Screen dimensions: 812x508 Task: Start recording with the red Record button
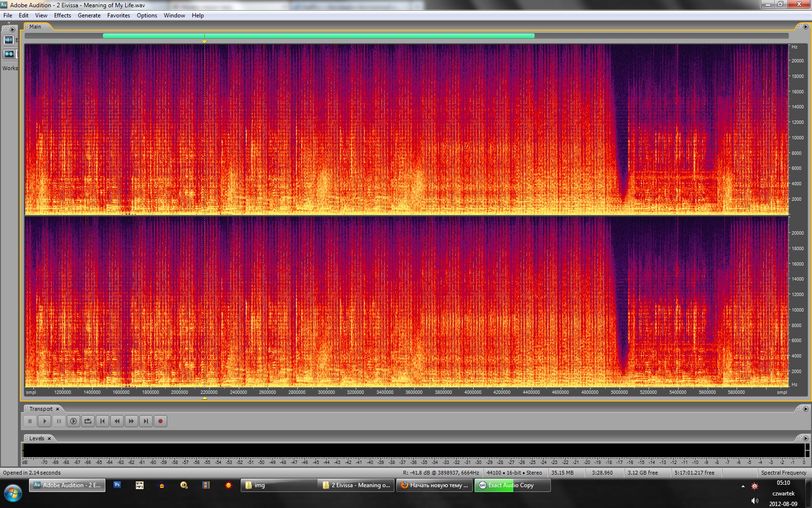160,421
